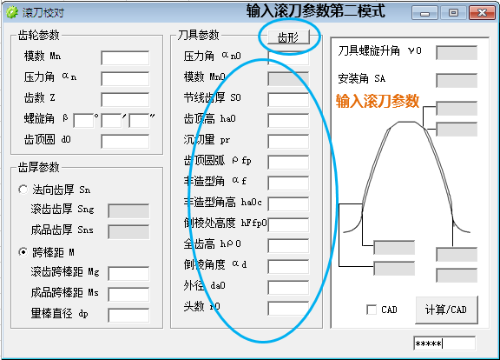Click the 螺旋角 β minutes field

click(111, 121)
